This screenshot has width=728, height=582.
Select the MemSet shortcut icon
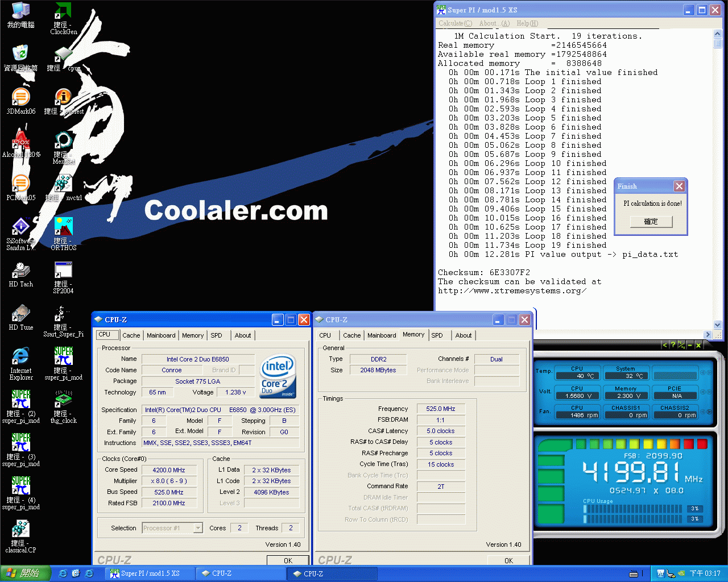[x=64, y=148]
